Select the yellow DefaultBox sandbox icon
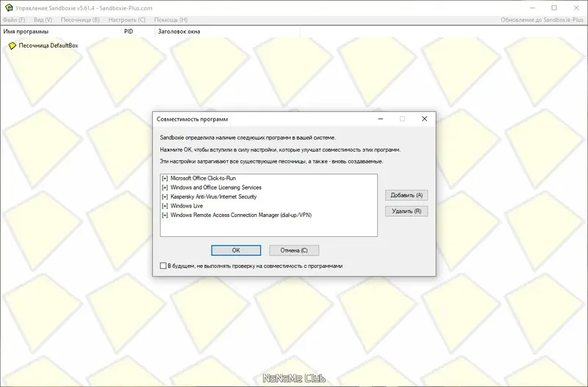The image size is (588, 387). coord(12,46)
